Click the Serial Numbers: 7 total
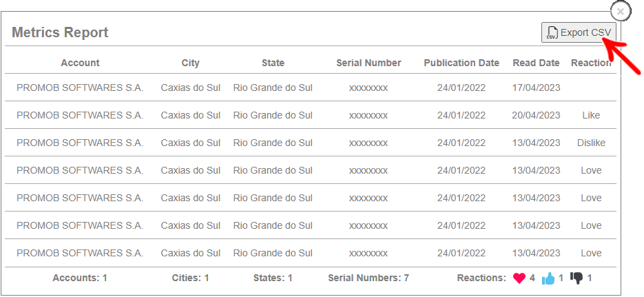This screenshot has height=297, width=644. pos(368,278)
